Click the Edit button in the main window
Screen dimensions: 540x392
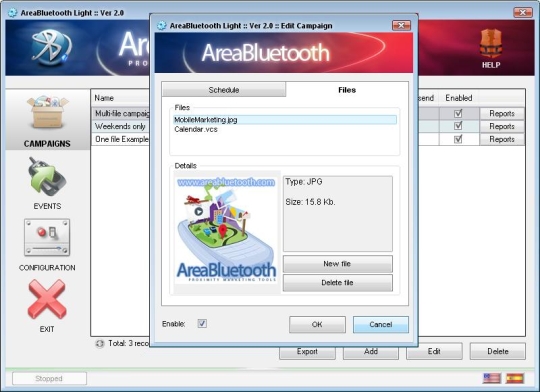pyautogui.click(x=434, y=351)
